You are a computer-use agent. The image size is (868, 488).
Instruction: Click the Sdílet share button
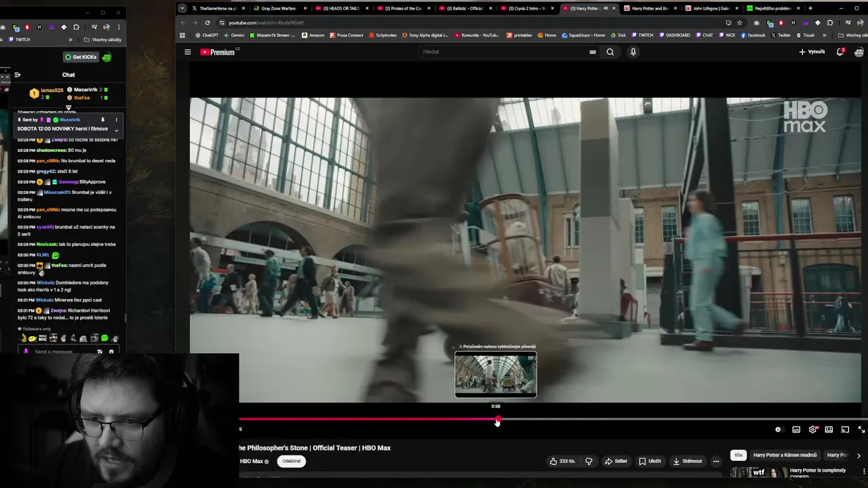[616, 461]
